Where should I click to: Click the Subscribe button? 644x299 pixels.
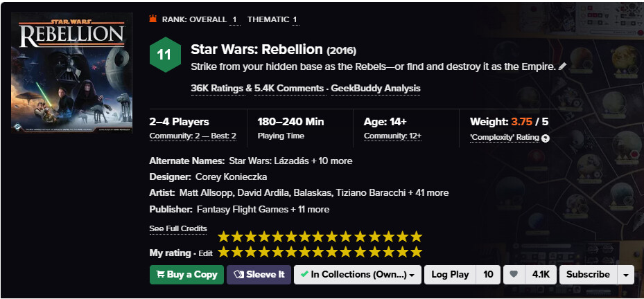(588, 275)
